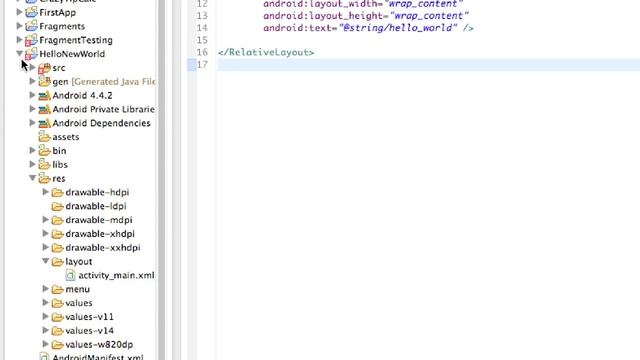Viewport: 640px width, 360px height.
Task: Click the FirstApp project icon
Action: point(31,12)
